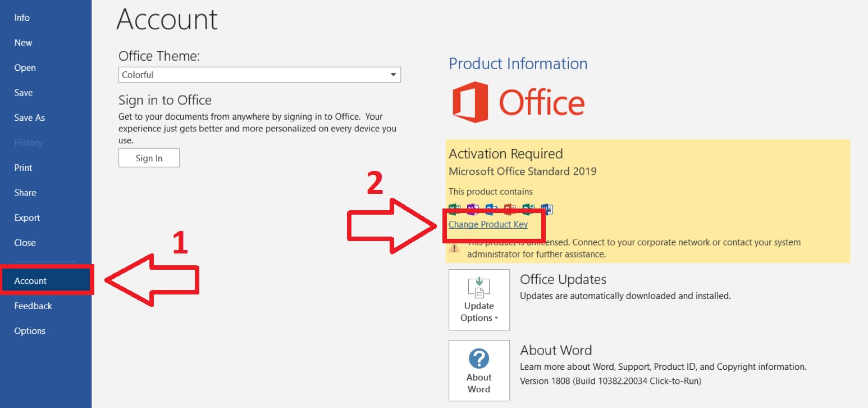Go to the Info page

pyautogui.click(x=22, y=17)
